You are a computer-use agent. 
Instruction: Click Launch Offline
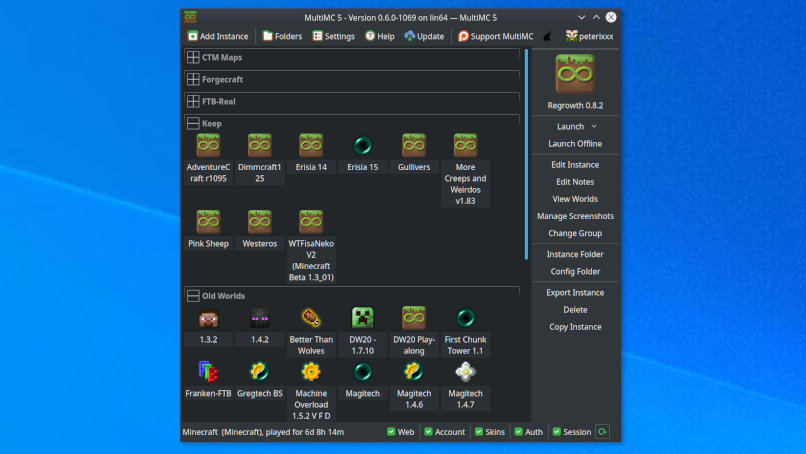coord(575,143)
